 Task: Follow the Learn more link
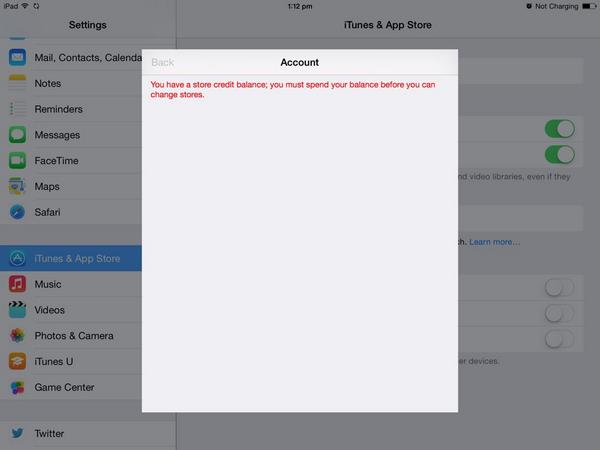(494, 242)
